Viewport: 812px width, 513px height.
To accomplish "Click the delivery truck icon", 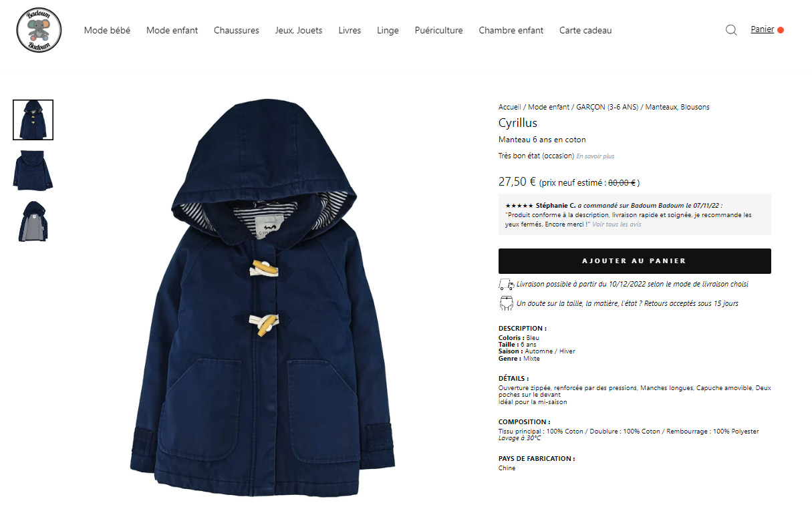I will [506, 285].
